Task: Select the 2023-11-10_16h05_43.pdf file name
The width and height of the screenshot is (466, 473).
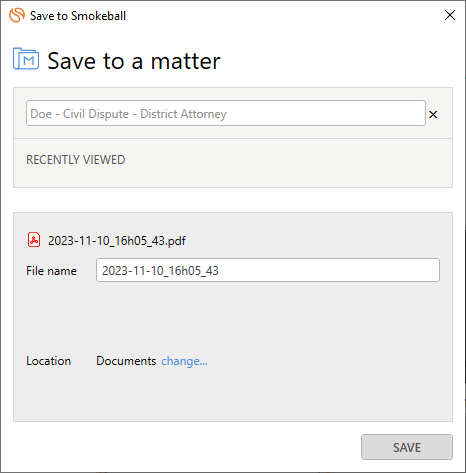Action: 117,241
